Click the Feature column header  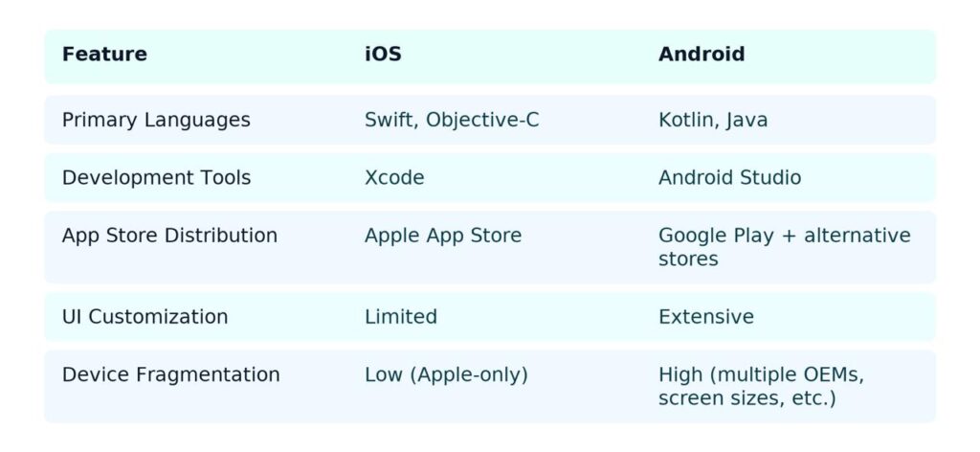tap(104, 55)
